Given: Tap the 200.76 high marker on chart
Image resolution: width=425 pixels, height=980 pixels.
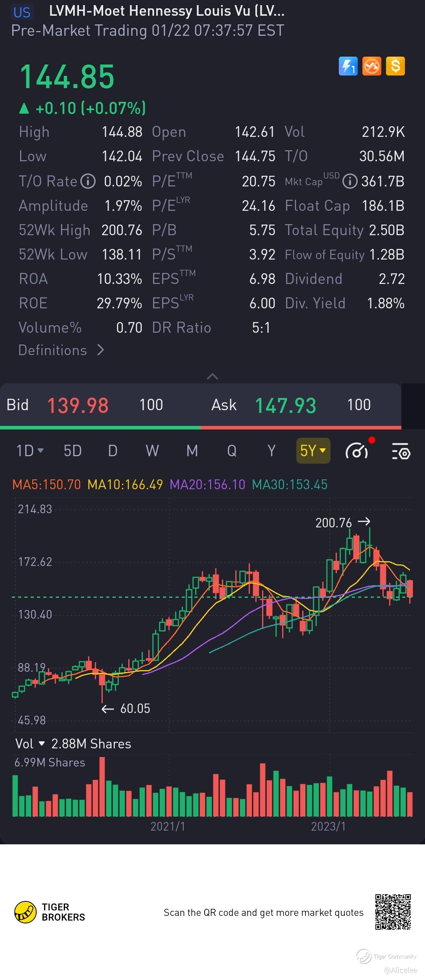Looking at the screenshot, I should pos(343,523).
